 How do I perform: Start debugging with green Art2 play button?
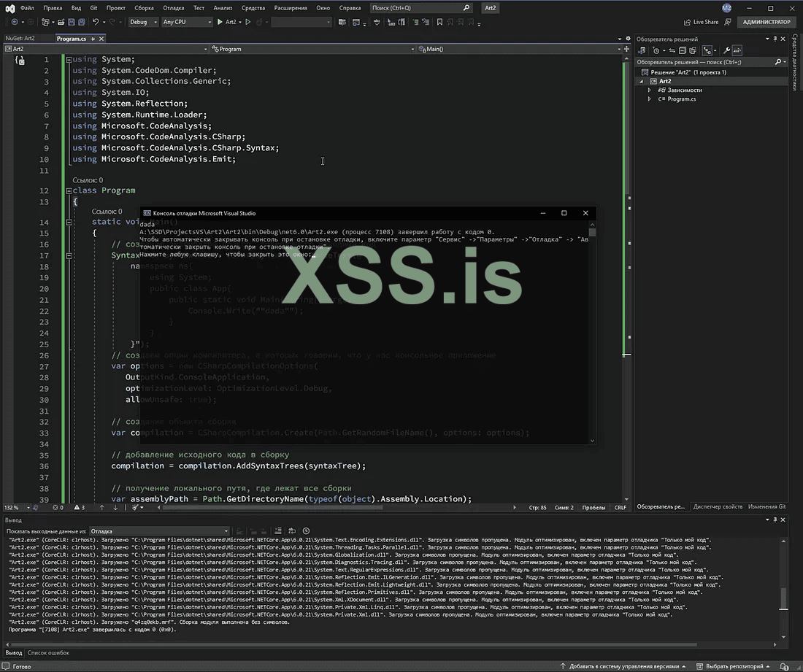pos(227,22)
